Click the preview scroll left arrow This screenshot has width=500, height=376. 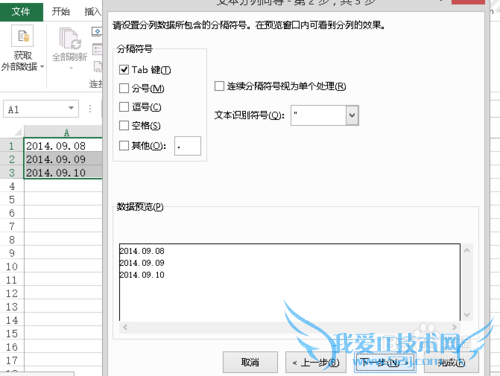[x=125, y=327]
